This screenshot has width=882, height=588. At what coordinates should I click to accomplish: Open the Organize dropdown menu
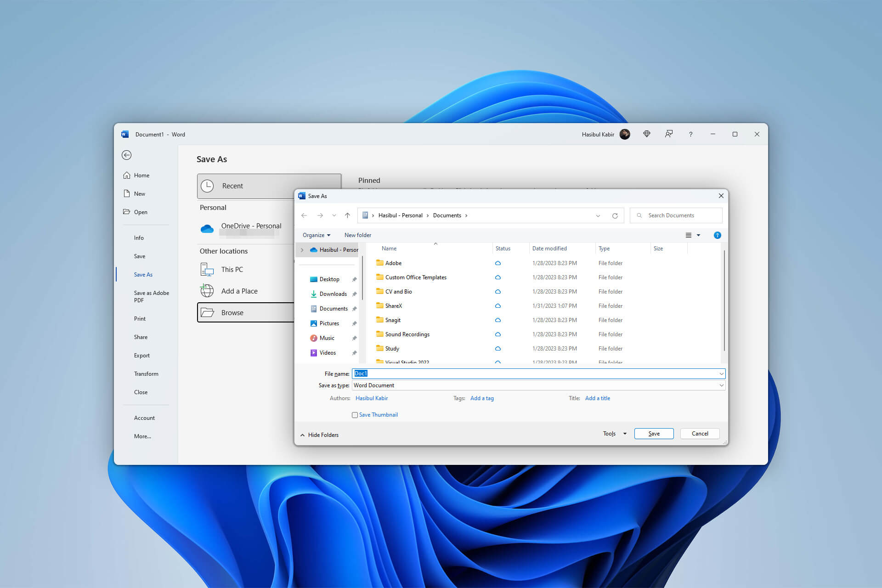[x=316, y=235]
